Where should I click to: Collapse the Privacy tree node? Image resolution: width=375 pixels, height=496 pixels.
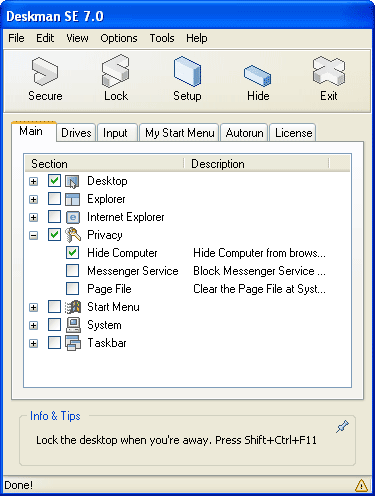point(33,236)
